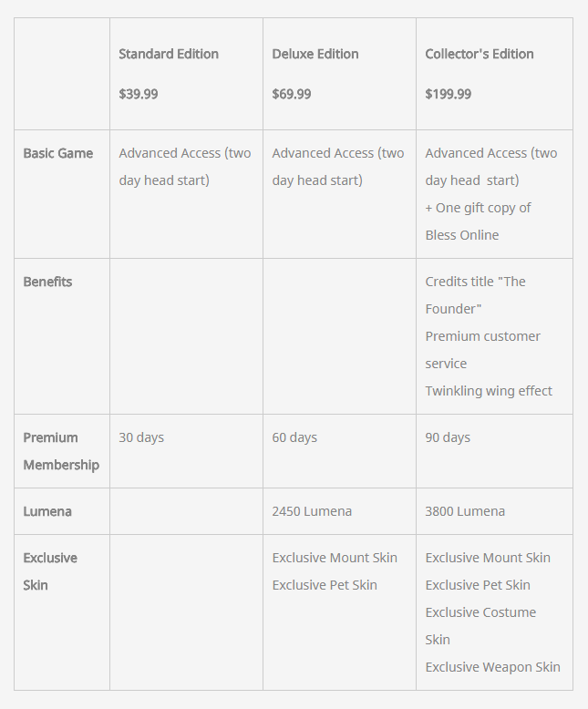588x709 pixels.
Task: Click the Exclusive Weapon Skin text
Action: tap(492, 667)
